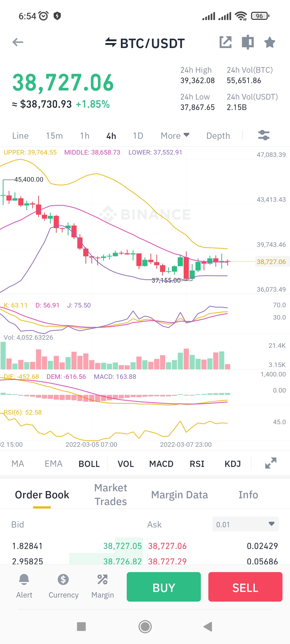Image resolution: width=290 pixels, height=644 pixels.
Task: Tap the WiFi status icon
Action: coord(241,16)
